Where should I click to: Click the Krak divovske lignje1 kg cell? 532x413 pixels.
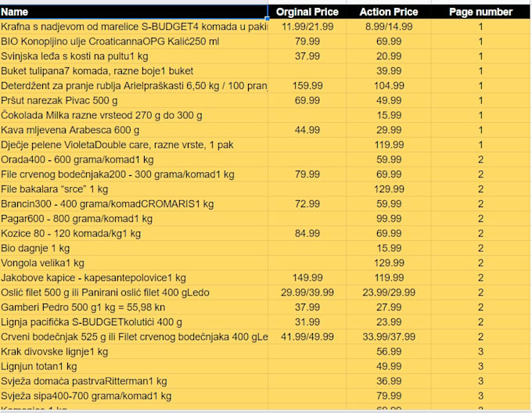coord(134,351)
